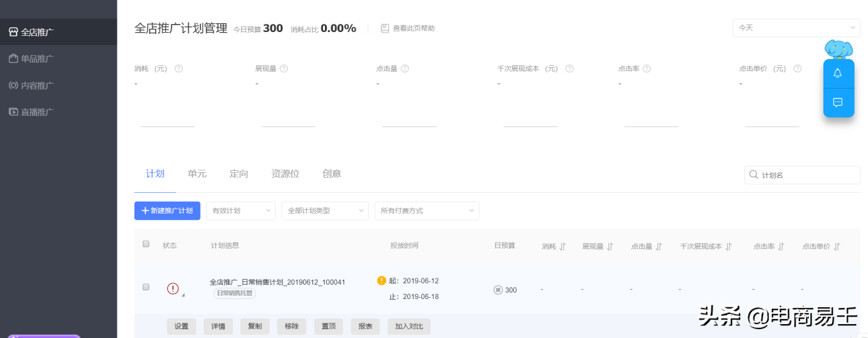Viewport: 868px width, 338px height.
Task: Click the 加入对比 button in the plan row
Action: tap(409, 327)
